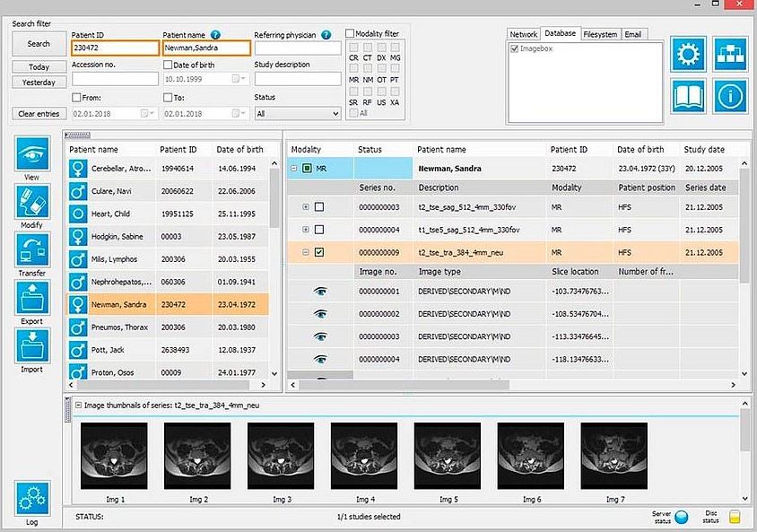This screenshot has height=532, width=757.
Task: Open the info icon button
Action: (730, 96)
